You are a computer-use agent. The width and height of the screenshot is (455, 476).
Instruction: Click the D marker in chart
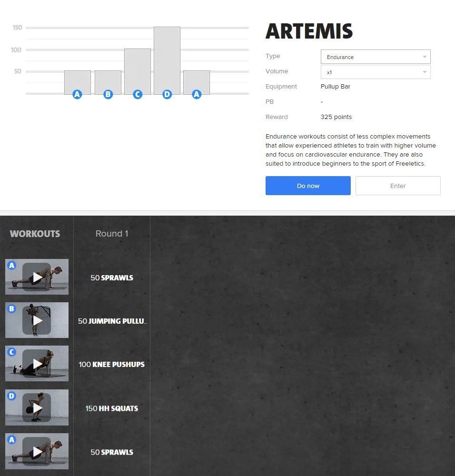click(167, 94)
